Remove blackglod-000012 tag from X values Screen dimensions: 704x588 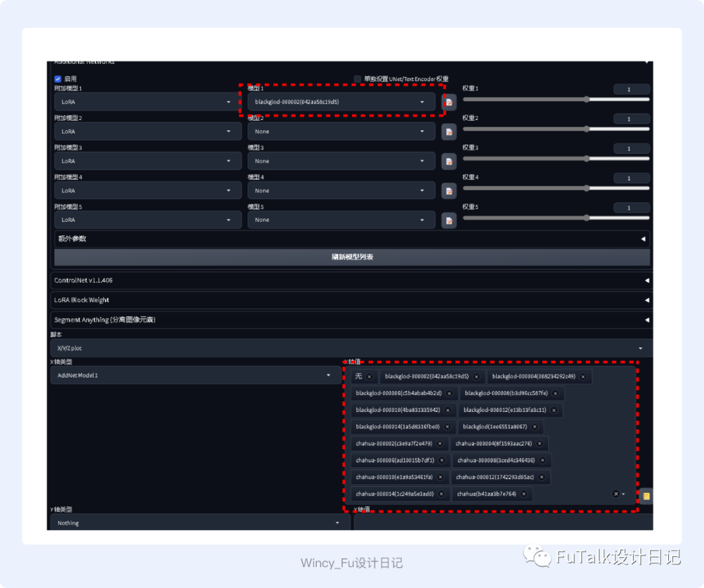click(x=554, y=410)
